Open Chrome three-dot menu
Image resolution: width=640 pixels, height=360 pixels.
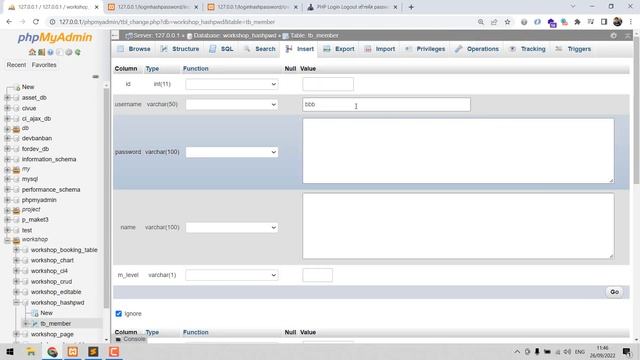631,22
